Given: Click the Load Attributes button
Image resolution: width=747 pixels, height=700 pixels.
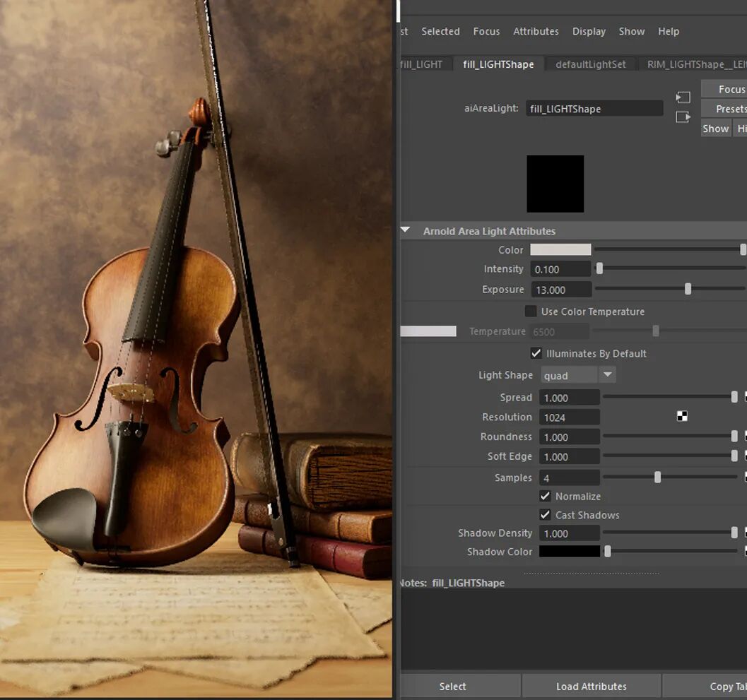Looking at the screenshot, I should (x=592, y=686).
